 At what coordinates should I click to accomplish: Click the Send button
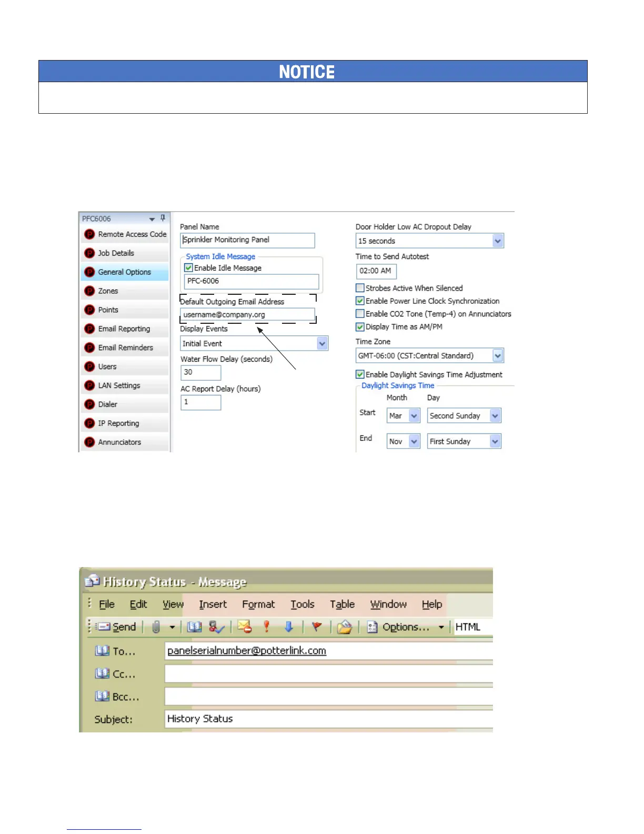(117, 627)
